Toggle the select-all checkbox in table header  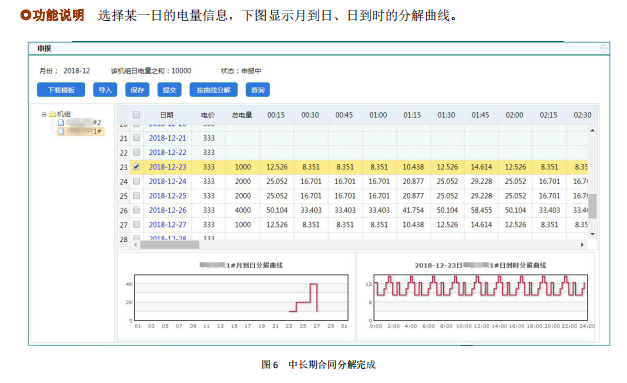coord(136,115)
